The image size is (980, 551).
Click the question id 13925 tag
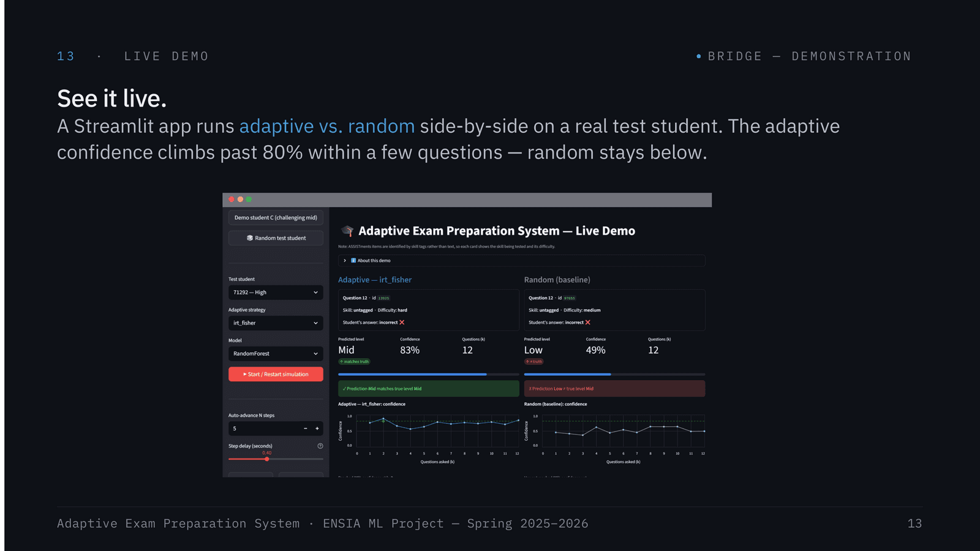383,298
